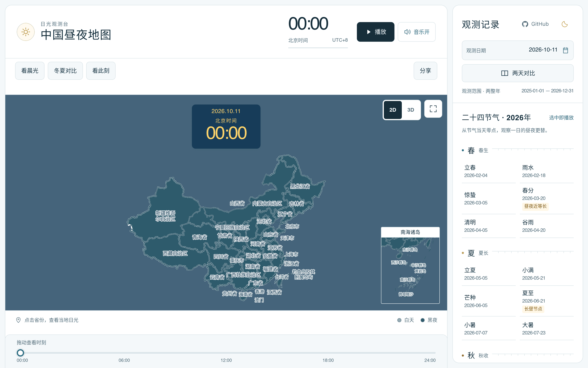Open the GitHub link

point(535,24)
